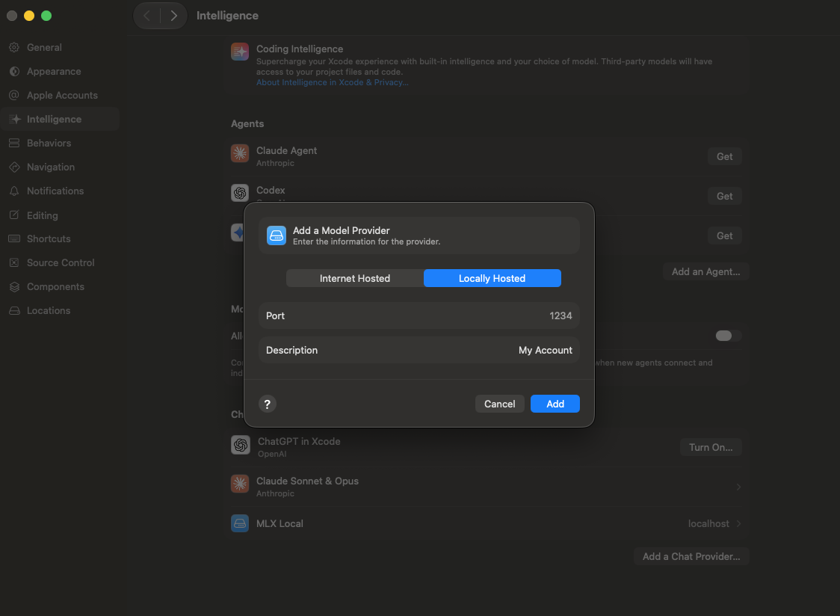The image size is (840, 616).
Task: Click the yellow minimize window button
Action: click(x=29, y=16)
